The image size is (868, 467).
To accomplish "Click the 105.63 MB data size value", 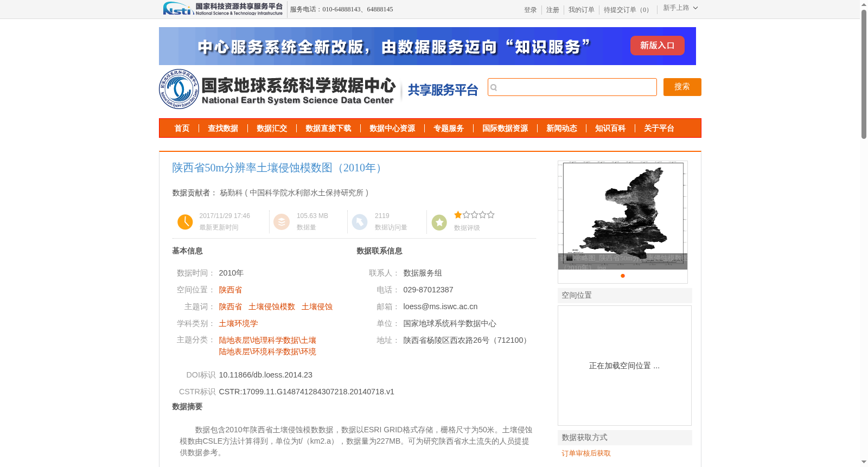I will point(312,216).
